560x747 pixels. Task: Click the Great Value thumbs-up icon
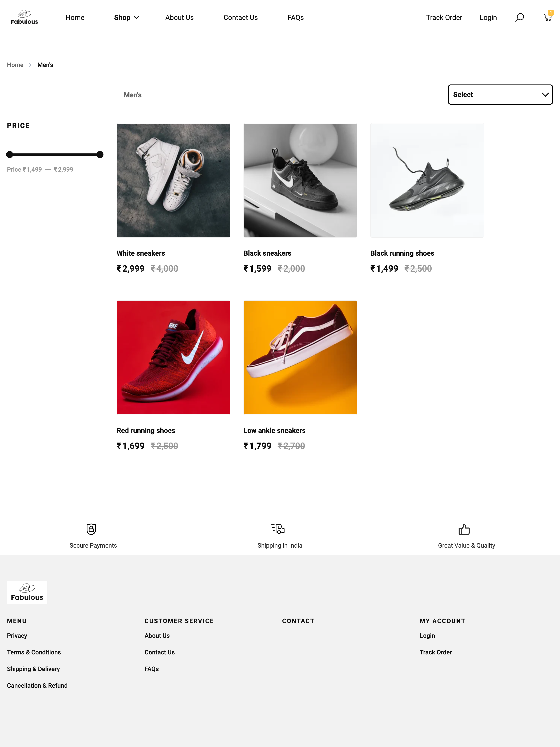[x=464, y=529]
